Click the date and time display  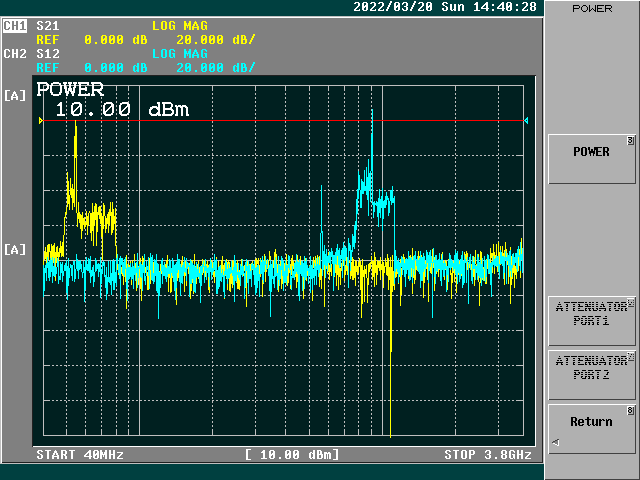click(x=445, y=7)
